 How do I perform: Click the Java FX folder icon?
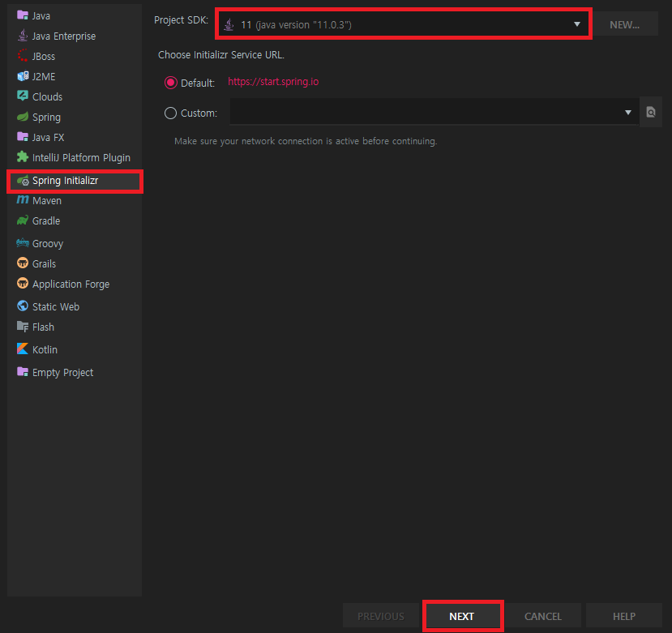tap(22, 137)
